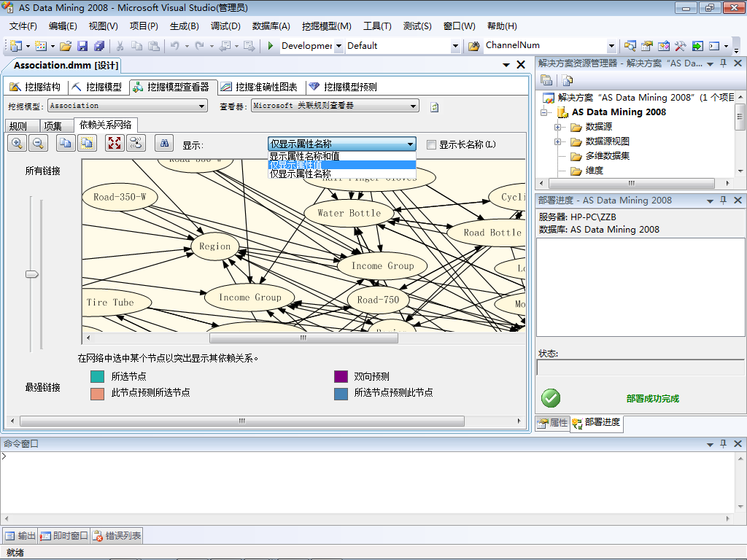Open the 数据库(A) menu
This screenshot has height=560, width=747.
(x=271, y=26)
